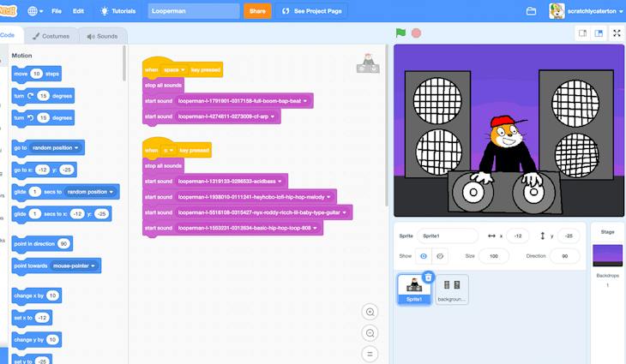Open the File menu

57,11
